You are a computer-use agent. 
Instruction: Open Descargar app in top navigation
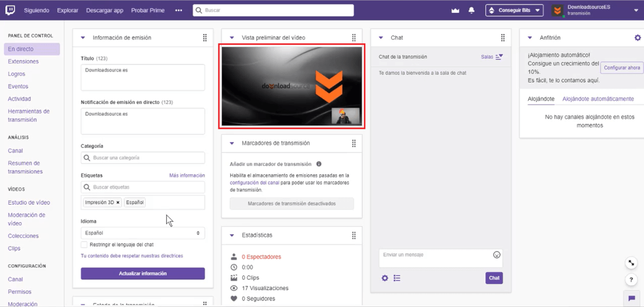click(x=105, y=11)
